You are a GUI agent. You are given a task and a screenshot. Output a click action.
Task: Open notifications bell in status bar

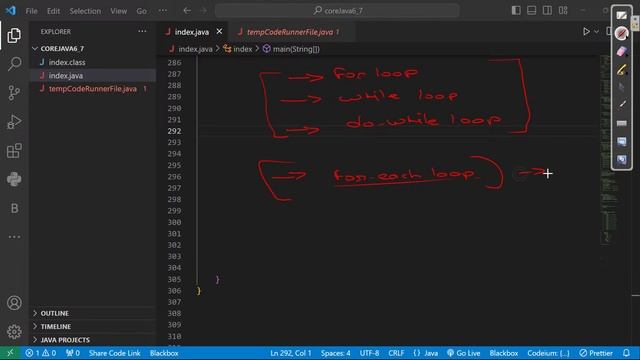(626, 353)
